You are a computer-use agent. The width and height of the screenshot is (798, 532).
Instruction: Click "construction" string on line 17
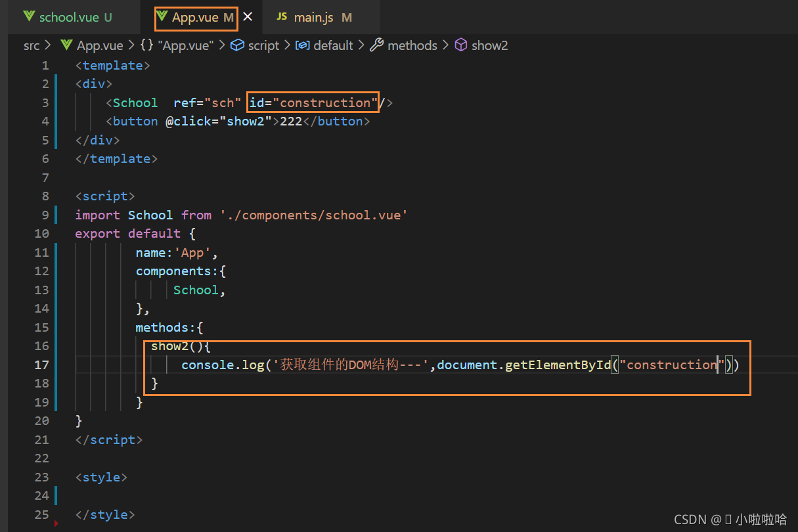tap(671, 365)
